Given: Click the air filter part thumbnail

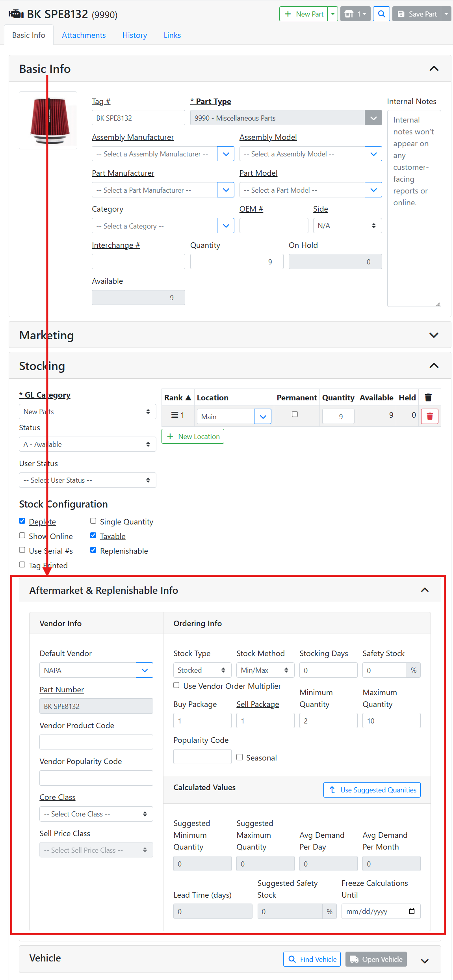Looking at the screenshot, I should coord(48,121).
